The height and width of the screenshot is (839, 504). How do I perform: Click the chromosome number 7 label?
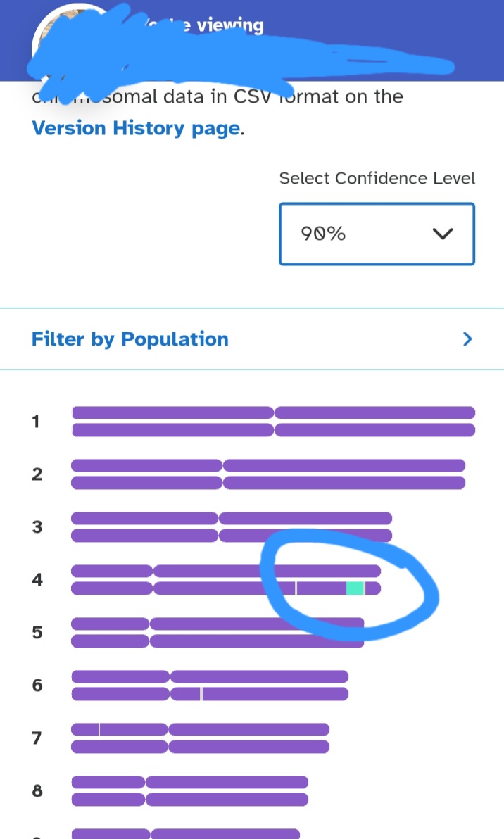(x=37, y=738)
